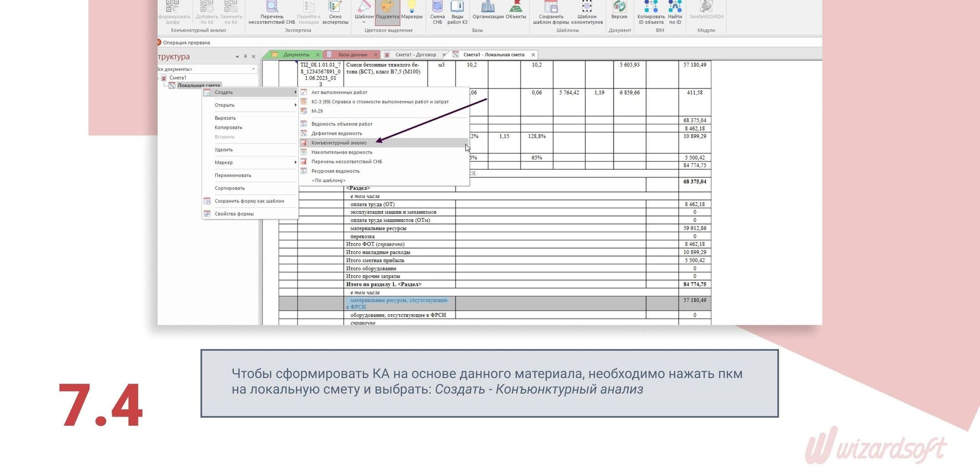980x470 pixels.
Task: Click оборудование, отсутствующее в ФРСН row
Action: pyautogui.click(x=494, y=315)
